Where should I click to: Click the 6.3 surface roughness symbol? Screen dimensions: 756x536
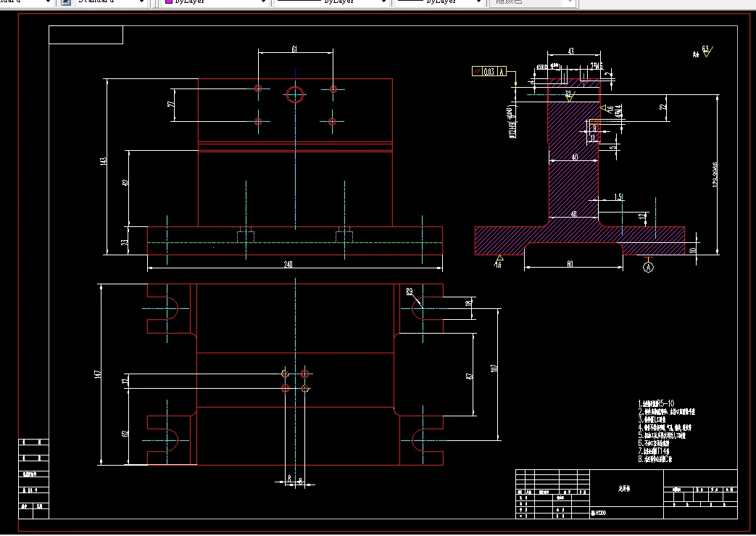click(707, 51)
